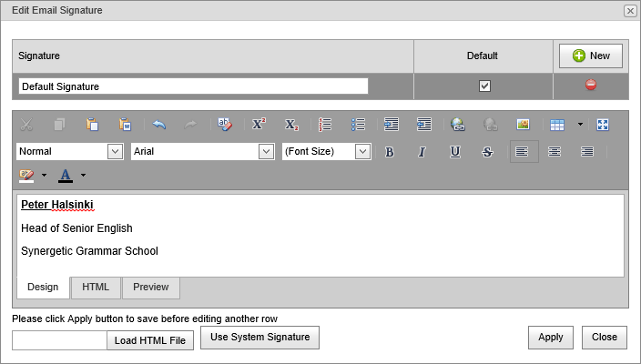Toggle italic formatting
This screenshot has height=364, width=641.
pyautogui.click(x=422, y=152)
